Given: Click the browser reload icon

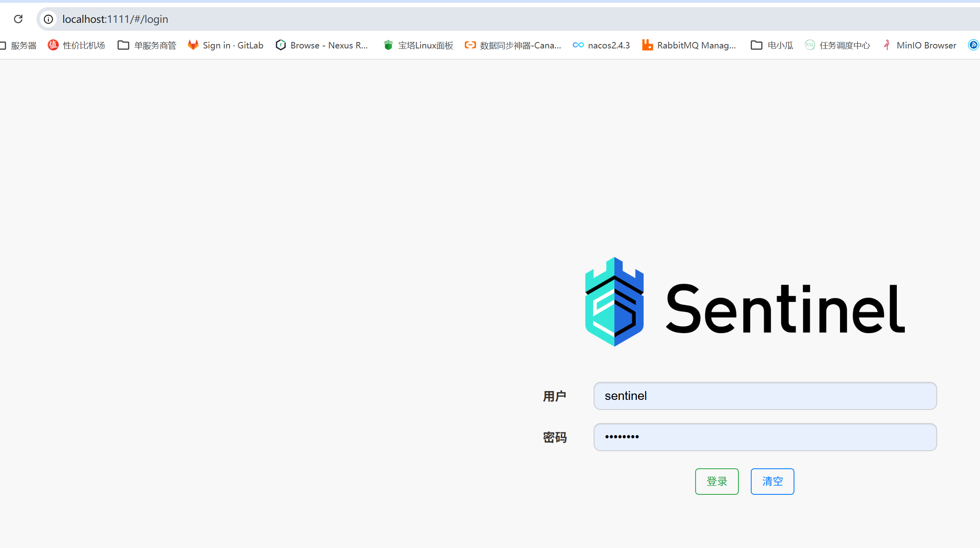Looking at the screenshot, I should [18, 19].
